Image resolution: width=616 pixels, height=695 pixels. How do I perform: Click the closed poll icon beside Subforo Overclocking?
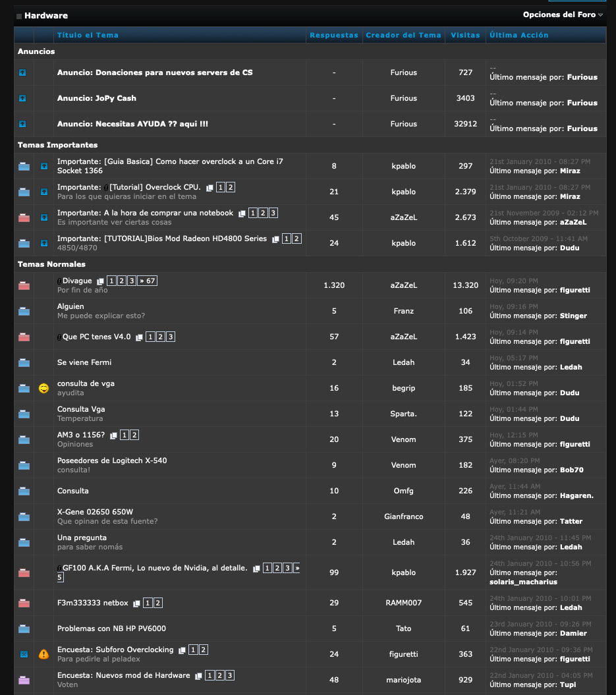[x=24, y=654]
